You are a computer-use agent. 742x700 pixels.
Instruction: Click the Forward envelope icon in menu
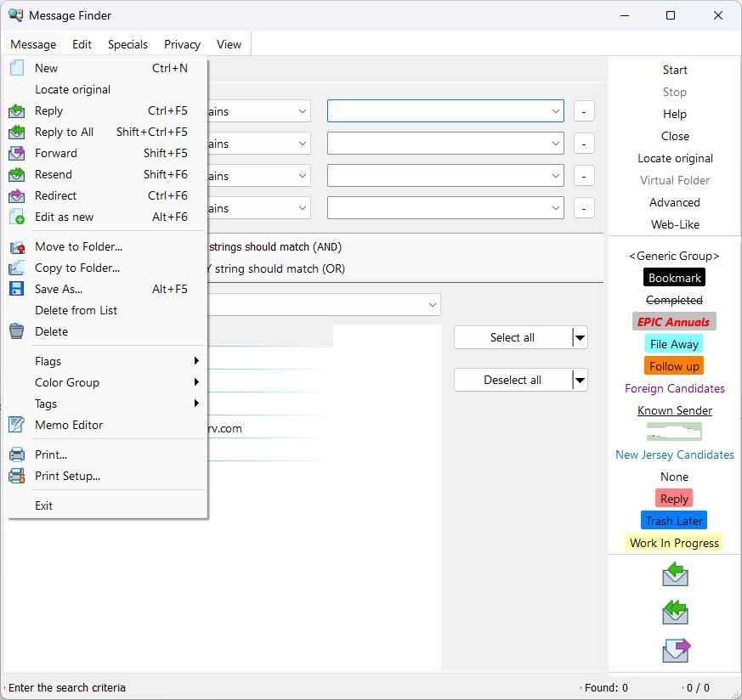point(17,153)
